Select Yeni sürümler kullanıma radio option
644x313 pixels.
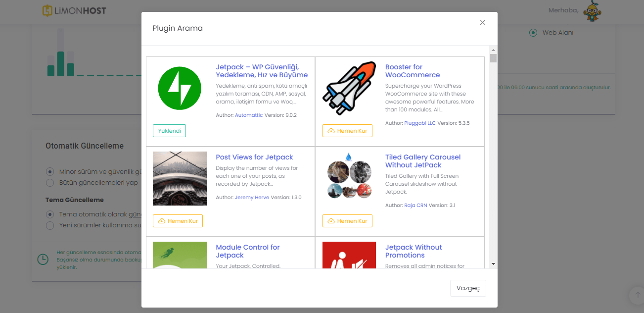(x=49, y=225)
